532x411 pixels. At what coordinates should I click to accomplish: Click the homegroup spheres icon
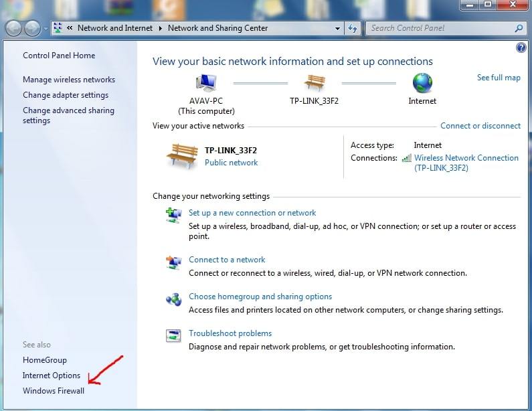pyautogui.click(x=174, y=299)
